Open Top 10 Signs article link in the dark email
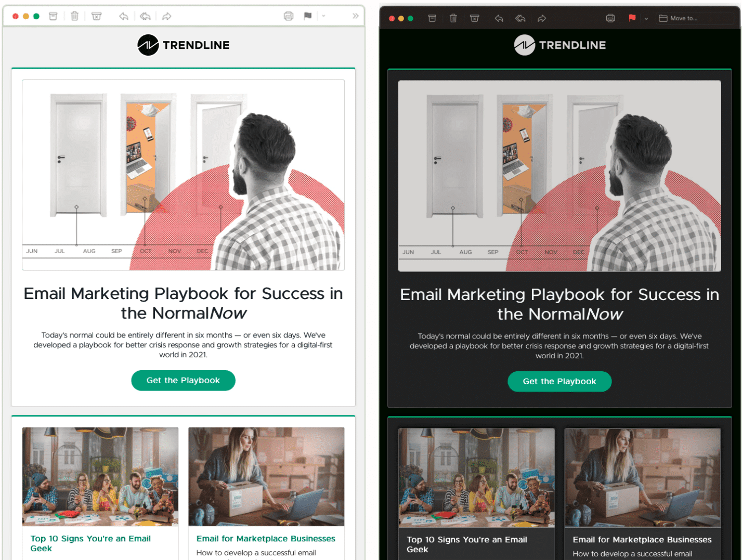 tap(467, 544)
